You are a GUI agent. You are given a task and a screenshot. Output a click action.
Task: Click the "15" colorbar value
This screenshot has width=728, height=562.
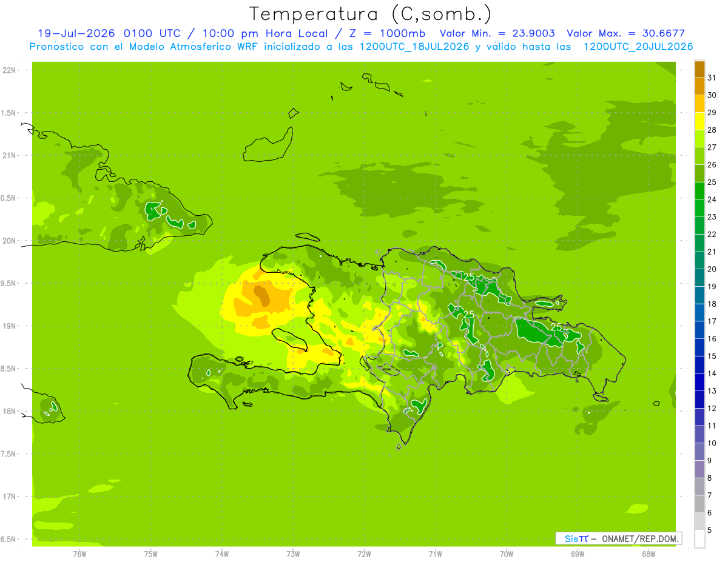click(712, 356)
